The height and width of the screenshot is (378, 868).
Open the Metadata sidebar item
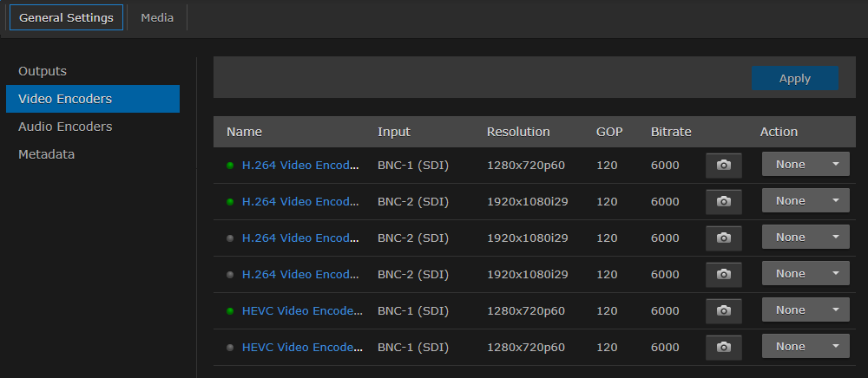click(x=46, y=154)
